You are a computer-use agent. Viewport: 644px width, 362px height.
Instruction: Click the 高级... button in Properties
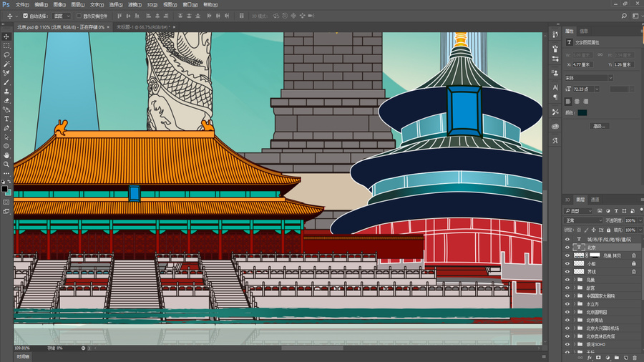[599, 126]
